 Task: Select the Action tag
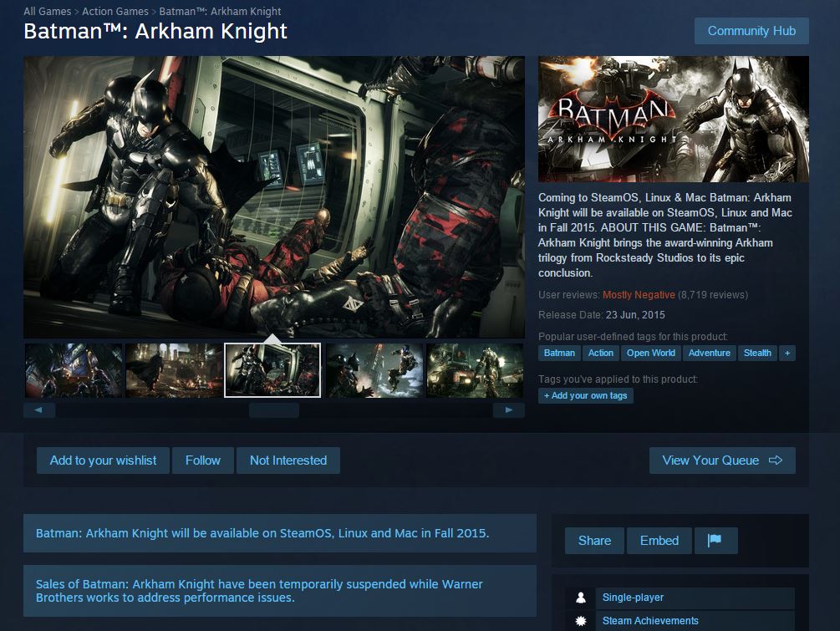pyautogui.click(x=600, y=353)
